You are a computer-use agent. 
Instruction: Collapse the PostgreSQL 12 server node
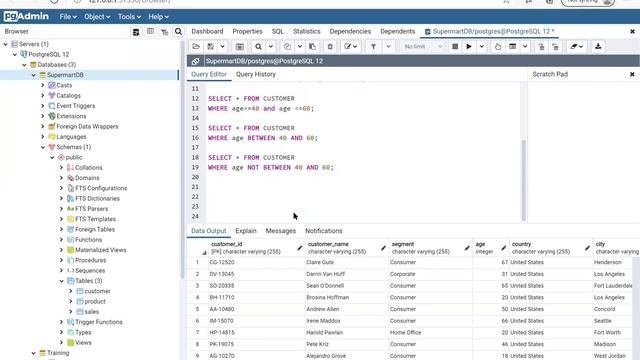(x=15, y=54)
